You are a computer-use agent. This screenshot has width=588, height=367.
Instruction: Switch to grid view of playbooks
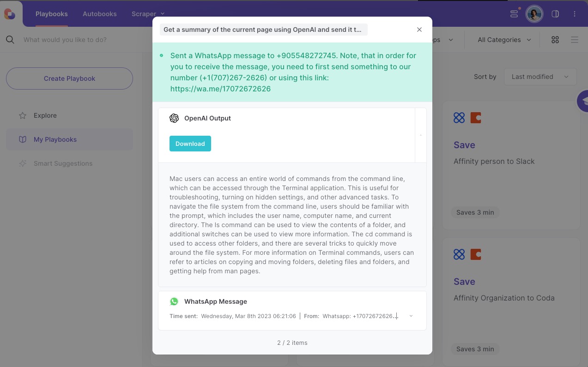pyautogui.click(x=555, y=40)
